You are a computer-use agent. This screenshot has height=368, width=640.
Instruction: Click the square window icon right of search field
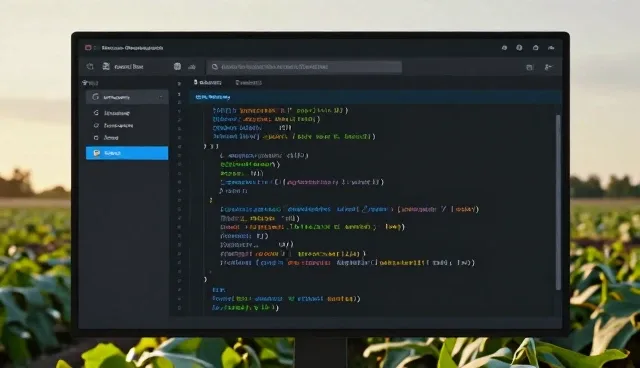529,67
